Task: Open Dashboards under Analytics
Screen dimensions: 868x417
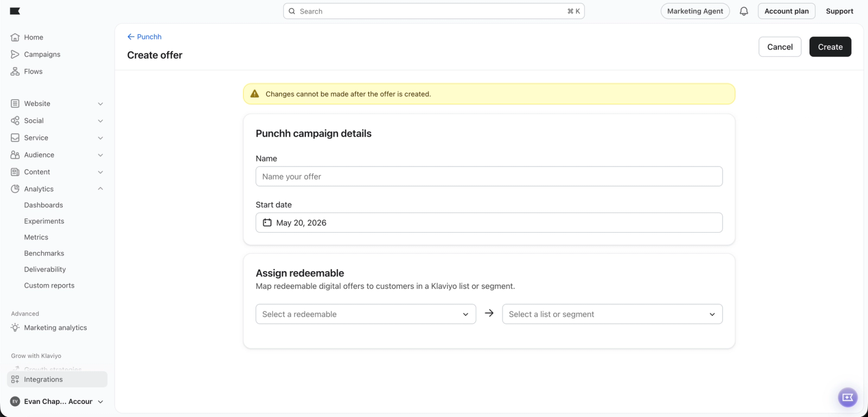Action: (43, 205)
